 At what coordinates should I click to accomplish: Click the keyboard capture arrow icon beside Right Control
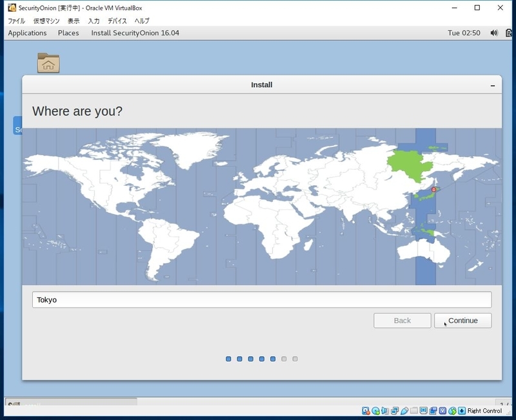[x=462, y=411]
